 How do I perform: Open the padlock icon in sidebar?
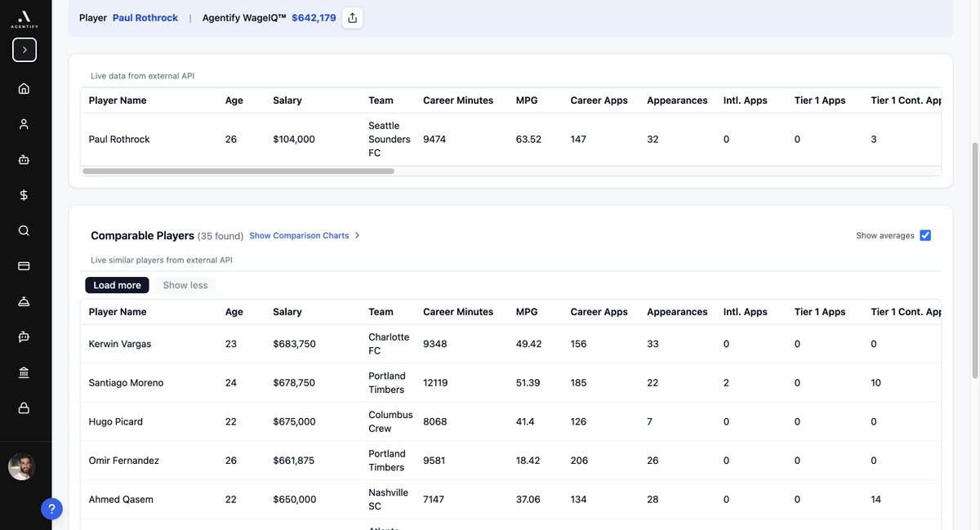(x=24, y=408)
